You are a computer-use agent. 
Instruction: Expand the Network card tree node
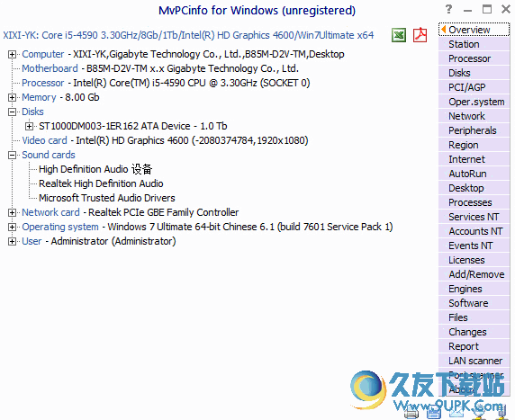pos(12,212)
